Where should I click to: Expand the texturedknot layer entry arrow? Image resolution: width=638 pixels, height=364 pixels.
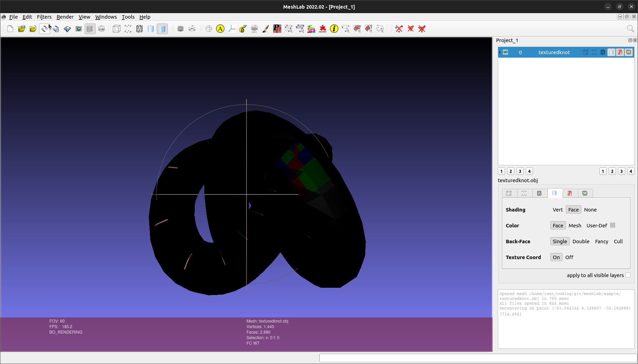(500, 52)
